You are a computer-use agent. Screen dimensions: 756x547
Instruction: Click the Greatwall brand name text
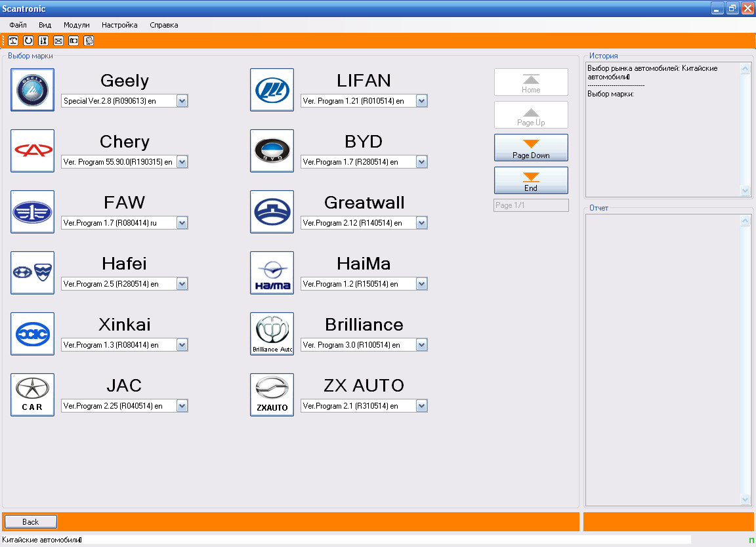pos(364,203)
